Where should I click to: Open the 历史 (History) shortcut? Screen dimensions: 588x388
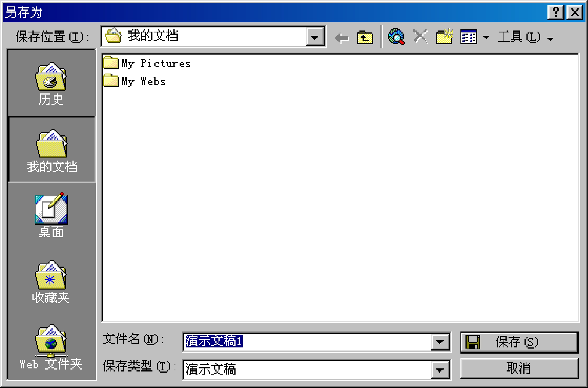[x=51, y=84]
